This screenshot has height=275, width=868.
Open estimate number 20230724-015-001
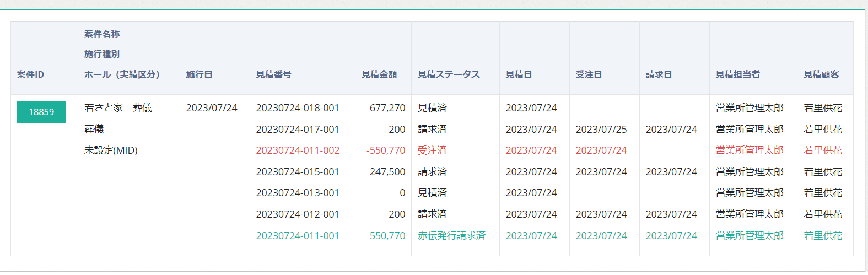pos(298,172)
